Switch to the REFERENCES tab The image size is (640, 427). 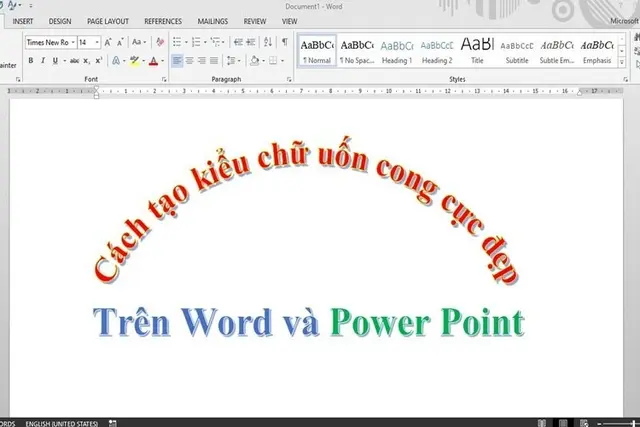coord(163,21)
